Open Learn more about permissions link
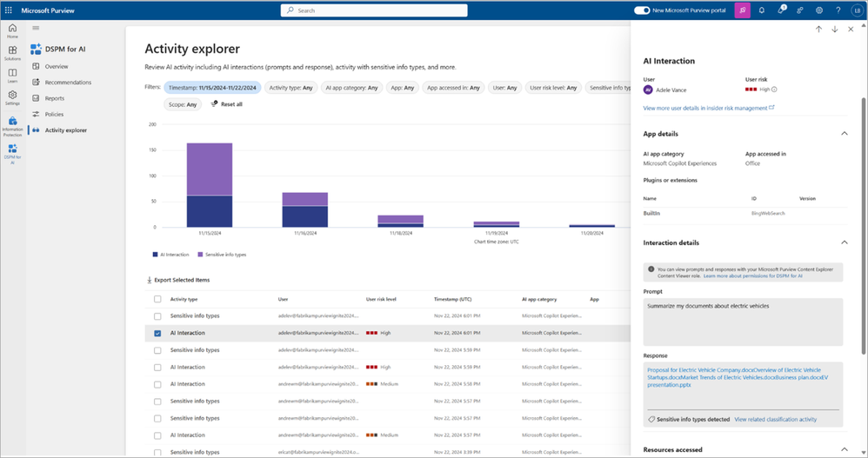Image resolution: width=868 pixels, height=458 pixels. click(753, 275)
